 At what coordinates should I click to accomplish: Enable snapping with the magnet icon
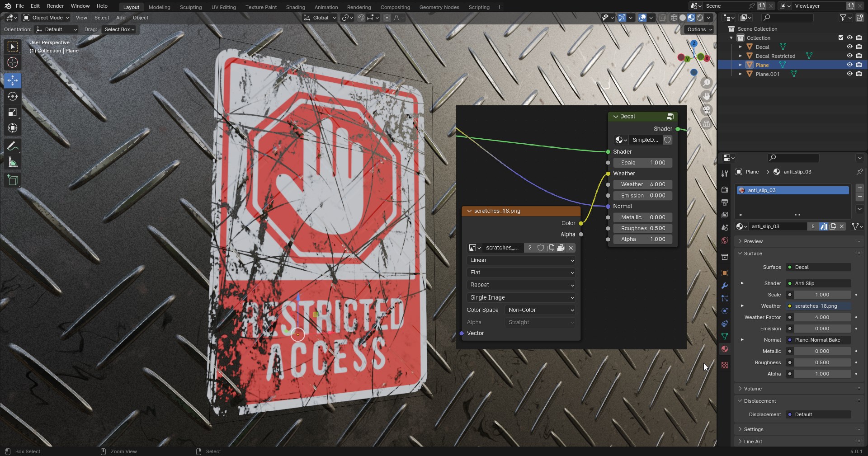tap(361, 18)
